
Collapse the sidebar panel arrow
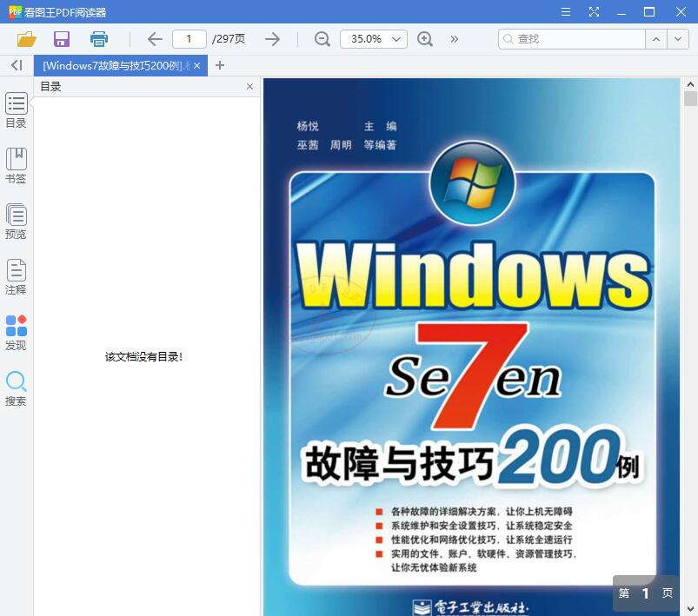coord(17,65)
